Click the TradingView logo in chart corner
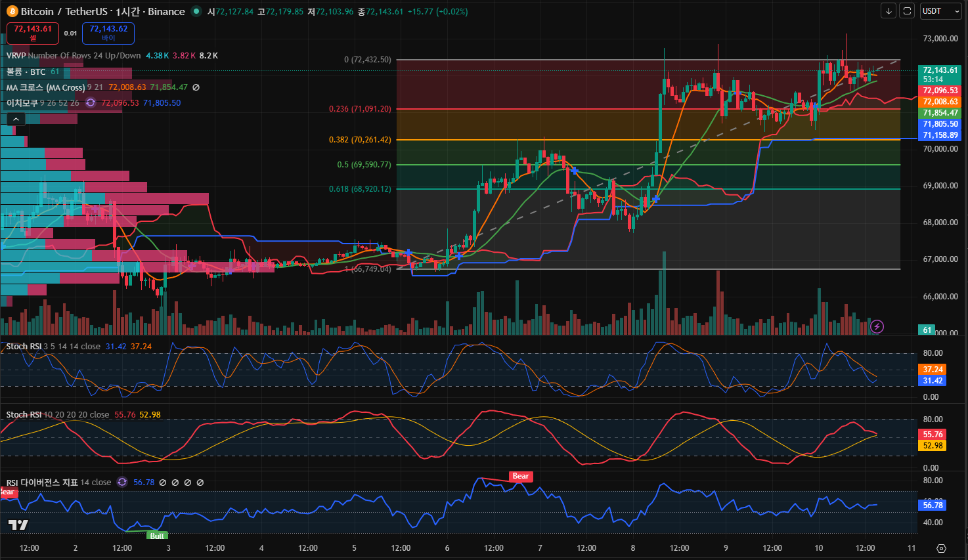The image size is (968, 560). 18,525
